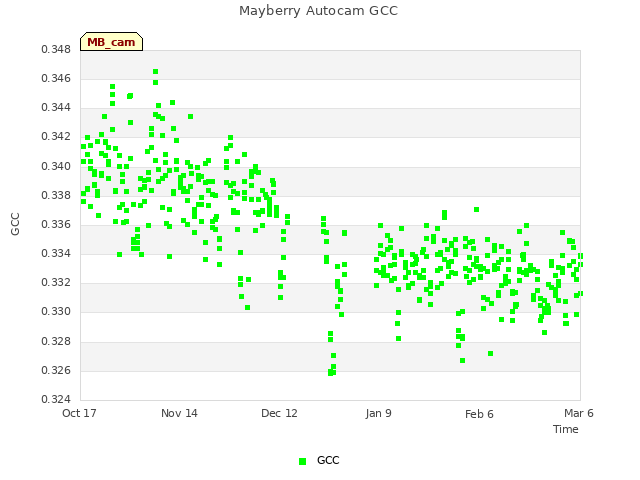The height and width of the screenshot is (480, 640).
Task: Click the chart title Mayberry Autocam GCC
Action: [318, 11]
